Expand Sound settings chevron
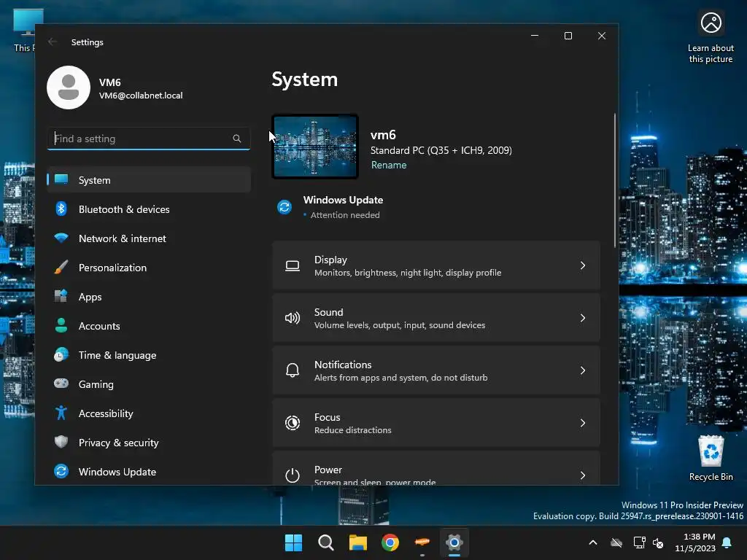747x560 pixels. click(583, 318)
